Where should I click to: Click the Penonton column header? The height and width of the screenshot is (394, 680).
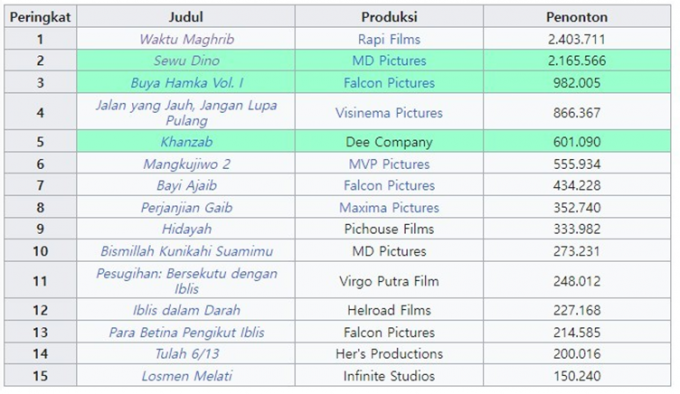tap(577, 17)
